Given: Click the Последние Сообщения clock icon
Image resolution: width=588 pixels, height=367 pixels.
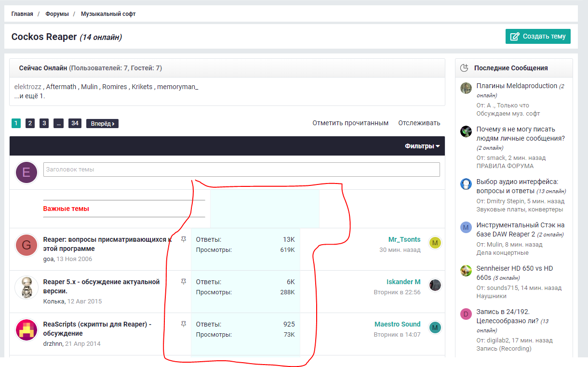Looking at the screenshot, I should click(x=465, y=68).
